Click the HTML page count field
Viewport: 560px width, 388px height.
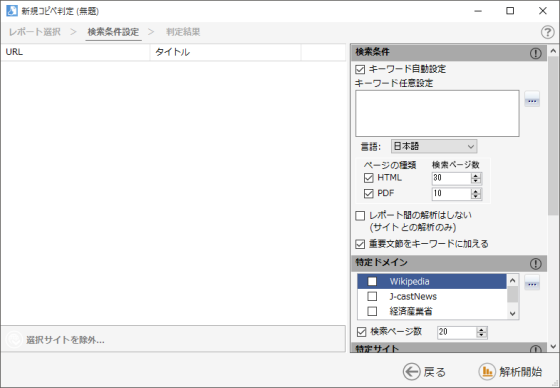tap(451, 178)
